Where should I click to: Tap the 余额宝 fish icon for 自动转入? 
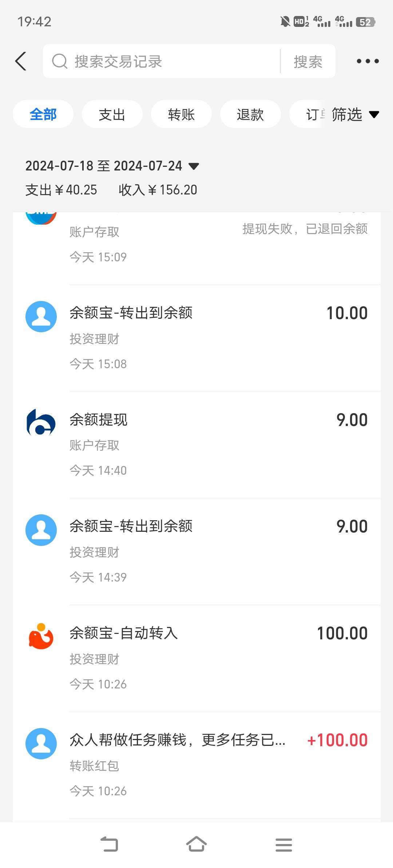pyautogui.click(x=41, y=636)
